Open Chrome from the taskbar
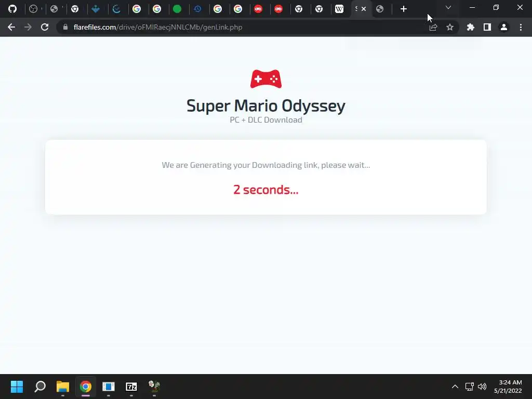 click(x=86, y=387)
